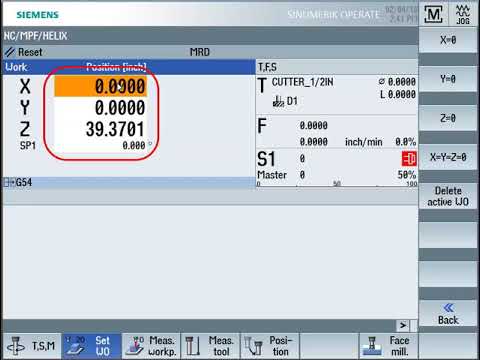Click the T,F,S window header
The height and width of the screenshot is (360, 480).
pyautogui.click(x=337, y=67)
